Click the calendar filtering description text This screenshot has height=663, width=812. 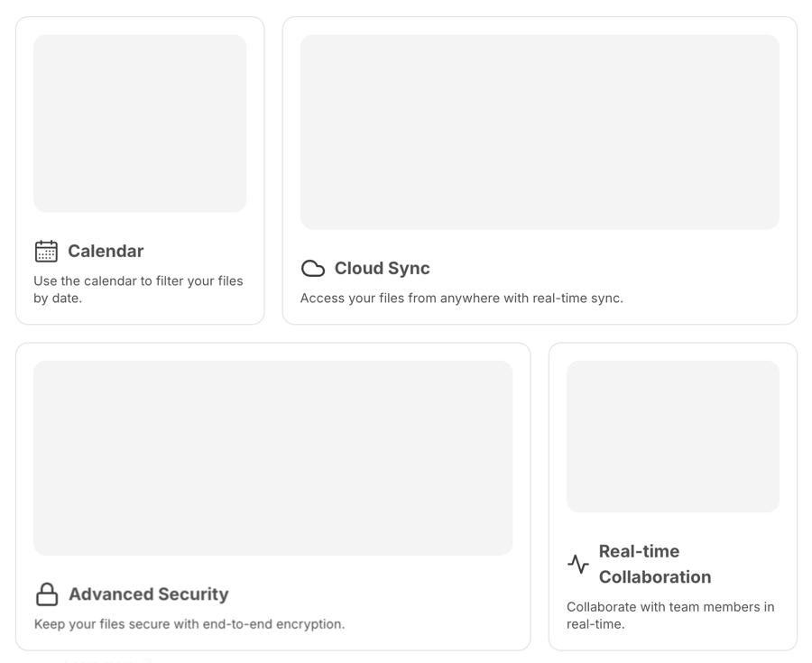coord(138,289)
